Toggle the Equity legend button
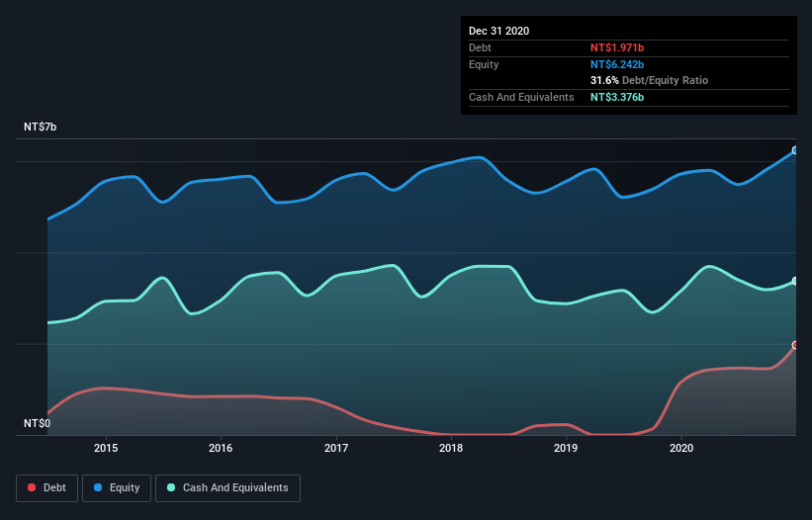This screenshot has width=812, height=520. pyautogui.click(x=117, y=488)
